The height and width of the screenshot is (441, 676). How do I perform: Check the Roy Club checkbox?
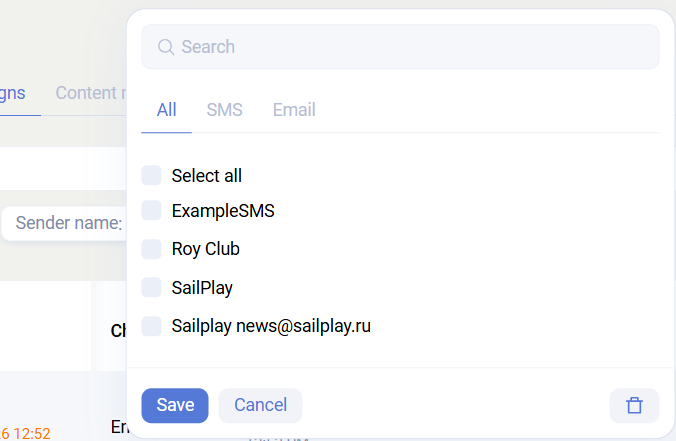(152, 249)
